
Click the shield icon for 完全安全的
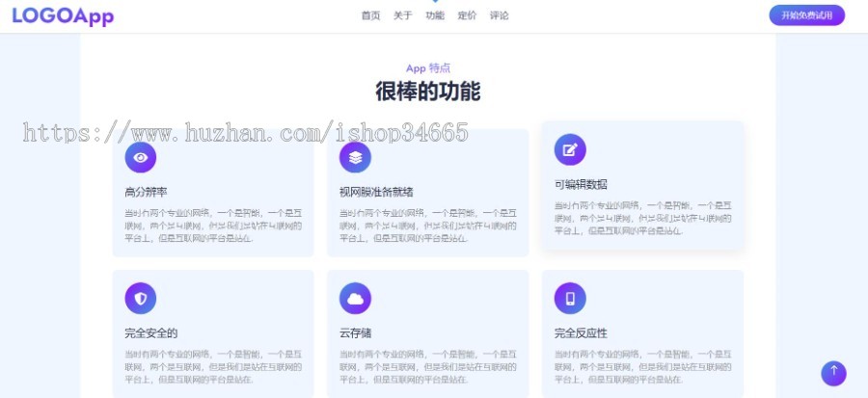click(141, 299)
